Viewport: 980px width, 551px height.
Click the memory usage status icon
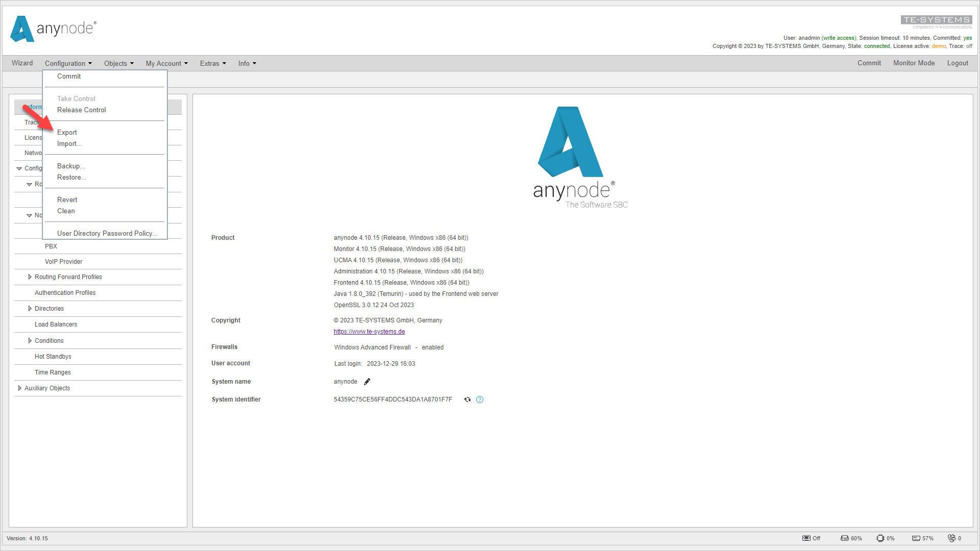pyautogui.click(x=916, y=538)
